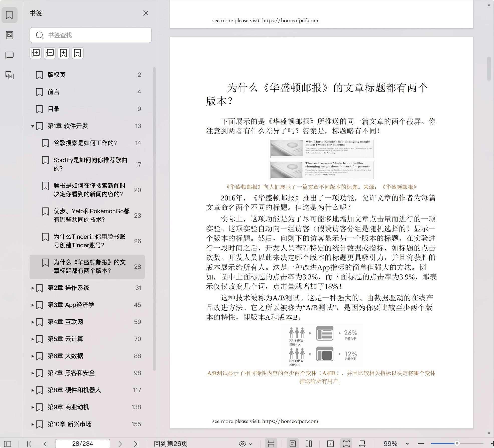Select two-page view
Viewport: 494px width, 448px height.
point(309,443)
